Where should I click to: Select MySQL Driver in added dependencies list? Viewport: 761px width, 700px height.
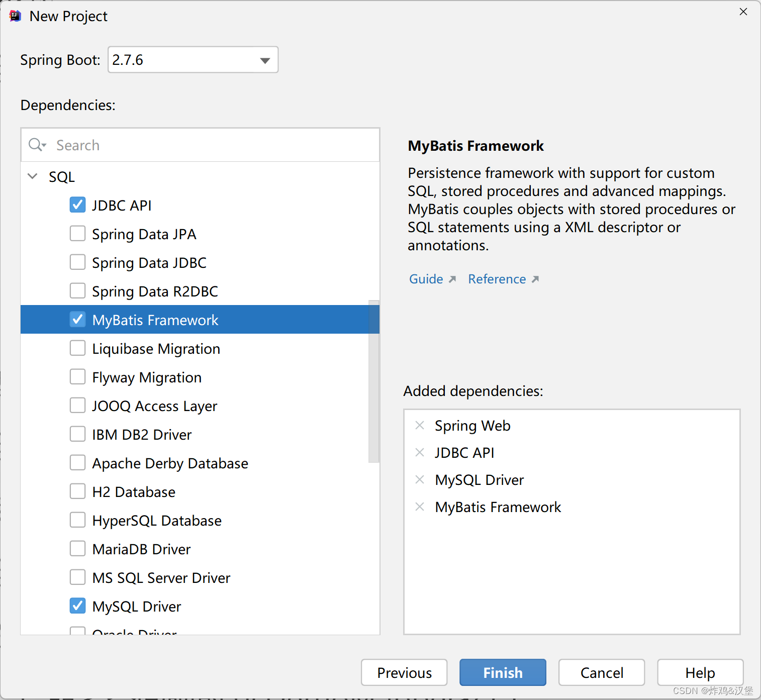coord(480,480)
